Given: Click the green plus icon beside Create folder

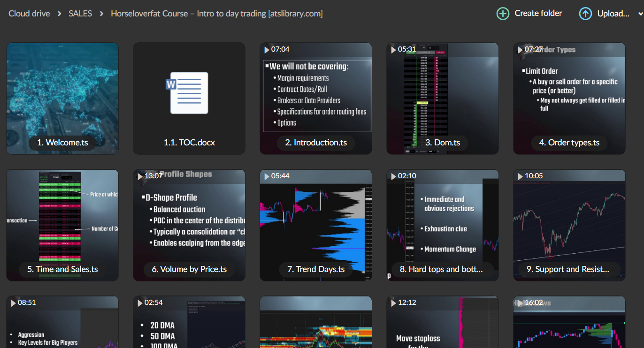Looking at the screenshot, I should [x=502, y=13].
